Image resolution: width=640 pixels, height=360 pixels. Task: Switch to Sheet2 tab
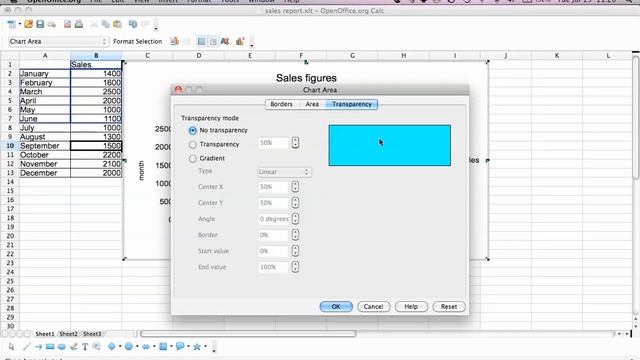pyautogui.click(x=69, y=334)
